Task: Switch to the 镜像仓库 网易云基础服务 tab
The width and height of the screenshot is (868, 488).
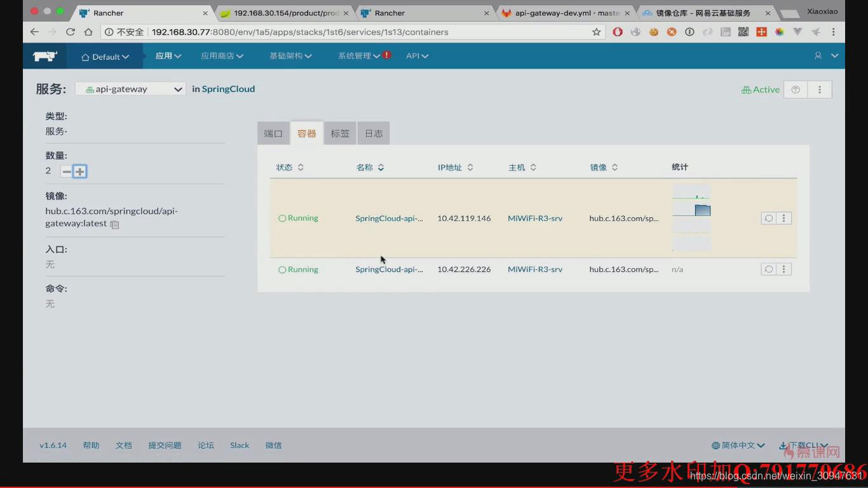Action: (705, 13)
